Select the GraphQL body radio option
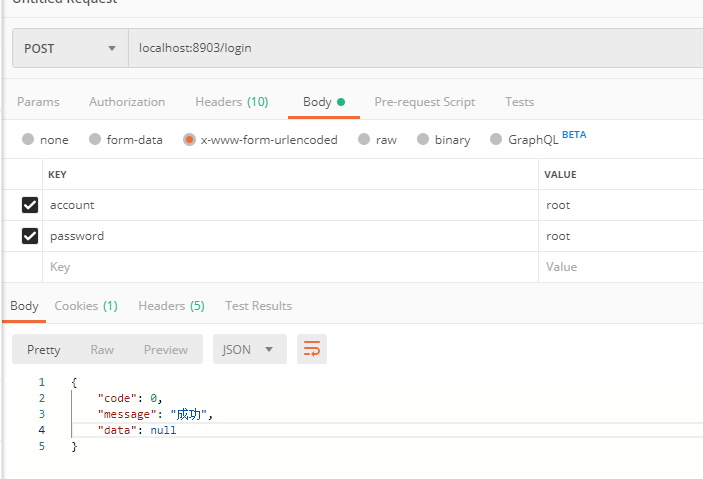The width and height of the screenshot is (703, 479). click(x=496, y=140)
